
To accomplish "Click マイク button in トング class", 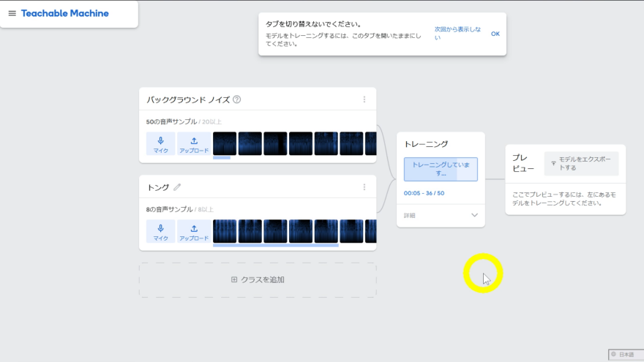I will pyautogui.click(x=160, y=232).
